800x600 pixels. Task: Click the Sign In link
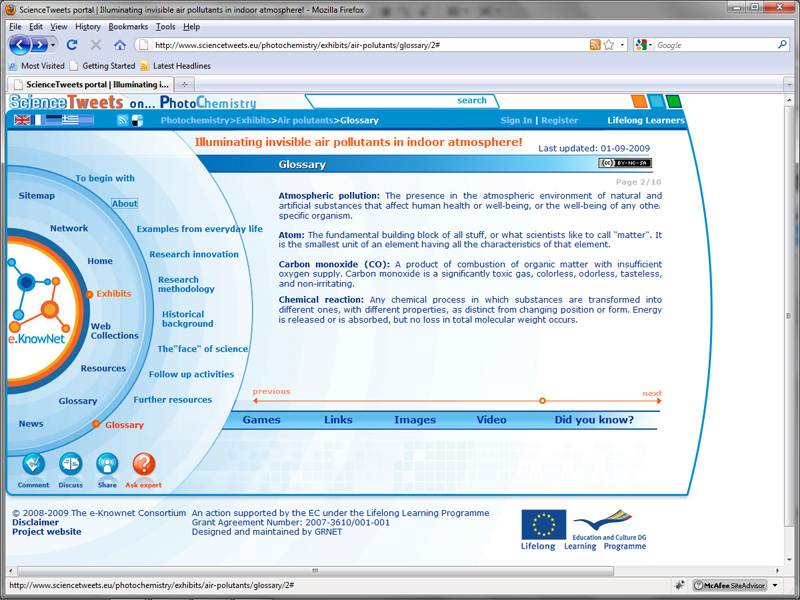(516, 120)
